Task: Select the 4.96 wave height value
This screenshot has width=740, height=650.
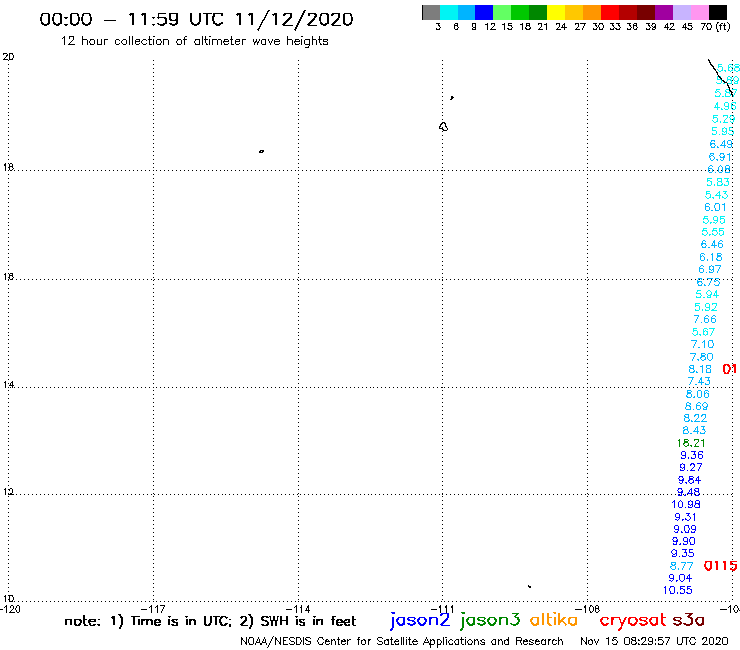Action: click(724, 106)
